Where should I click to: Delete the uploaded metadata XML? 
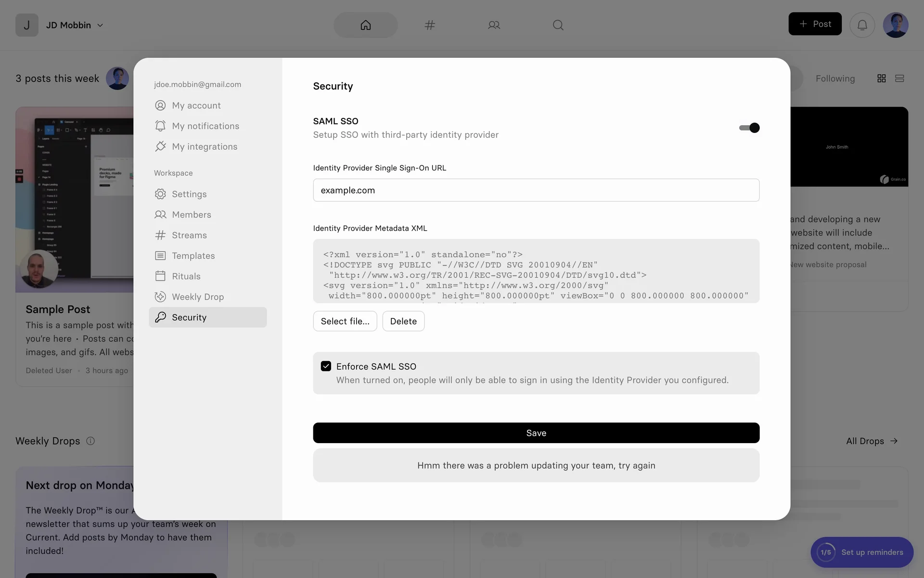(403, 321)
